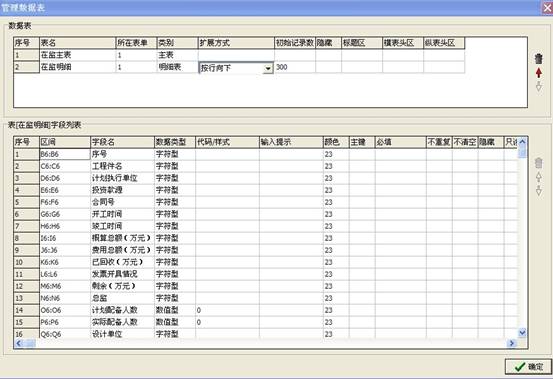Select row number 10 header in field list

pyautogui.click(x=26, y=262)
